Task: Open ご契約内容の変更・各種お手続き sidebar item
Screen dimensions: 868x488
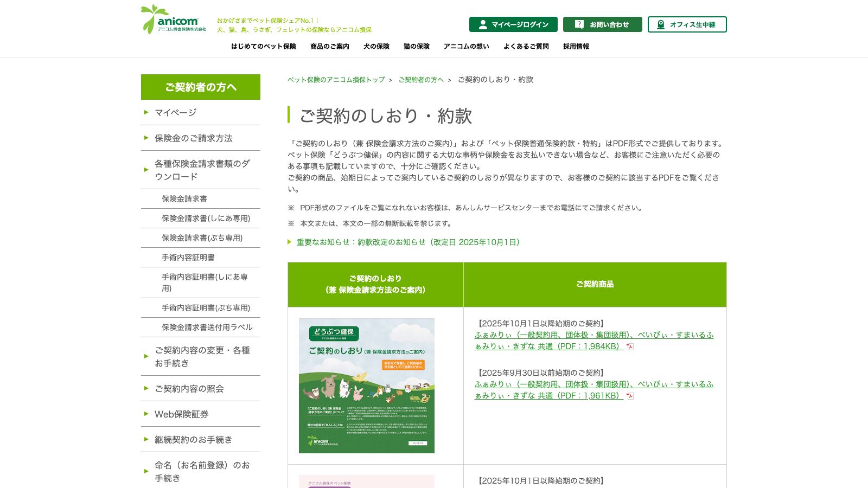Action: [x=201, y=356]
